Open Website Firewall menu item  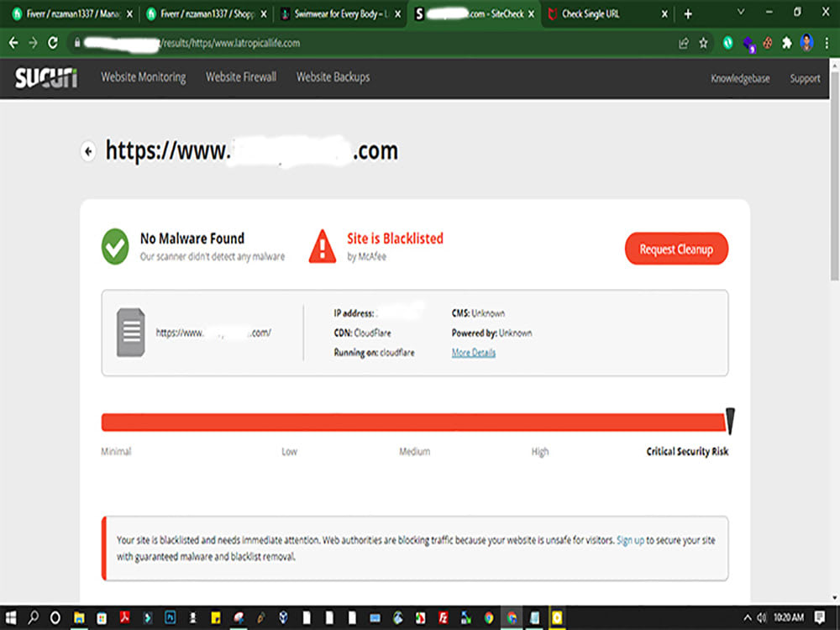click(241, 77)
